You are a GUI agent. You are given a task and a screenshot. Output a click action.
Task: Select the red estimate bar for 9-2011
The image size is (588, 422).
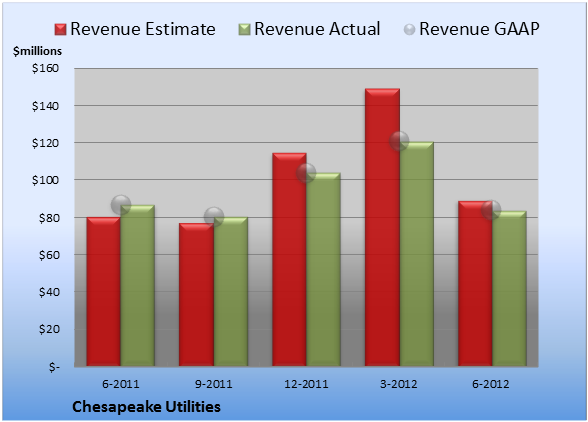(196, 294)
